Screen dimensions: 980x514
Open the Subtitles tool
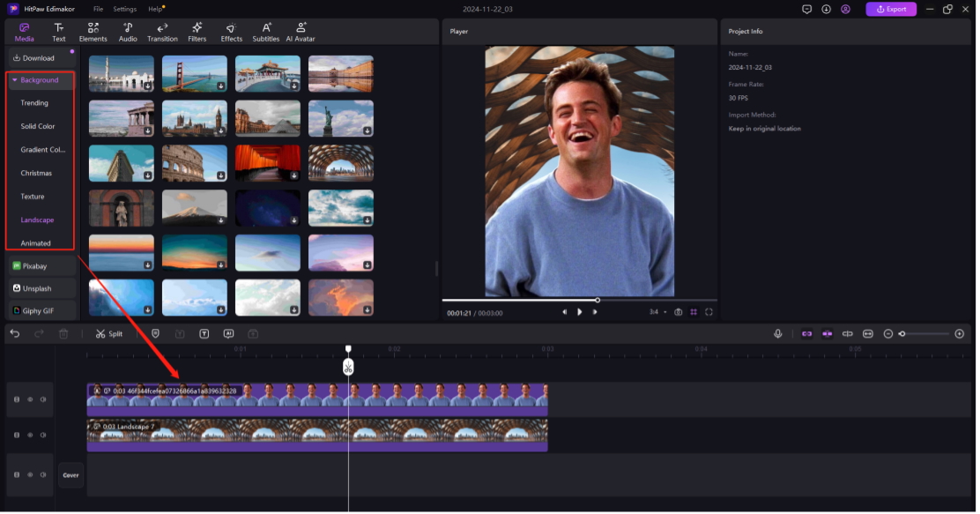265,33
